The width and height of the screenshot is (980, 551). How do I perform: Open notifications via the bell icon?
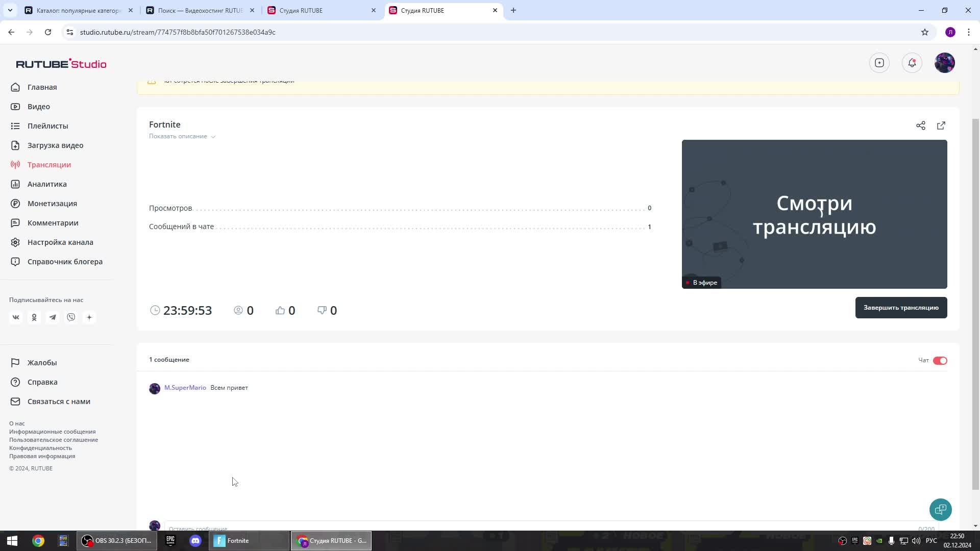912,63
